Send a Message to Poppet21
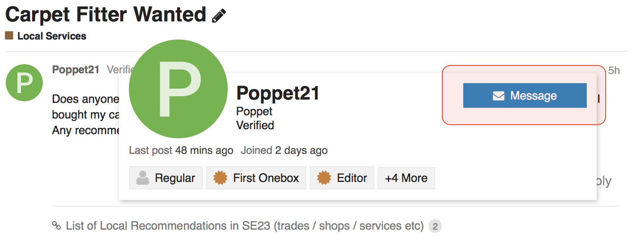This screenshot has height=242, width=644. pos(525,95)
